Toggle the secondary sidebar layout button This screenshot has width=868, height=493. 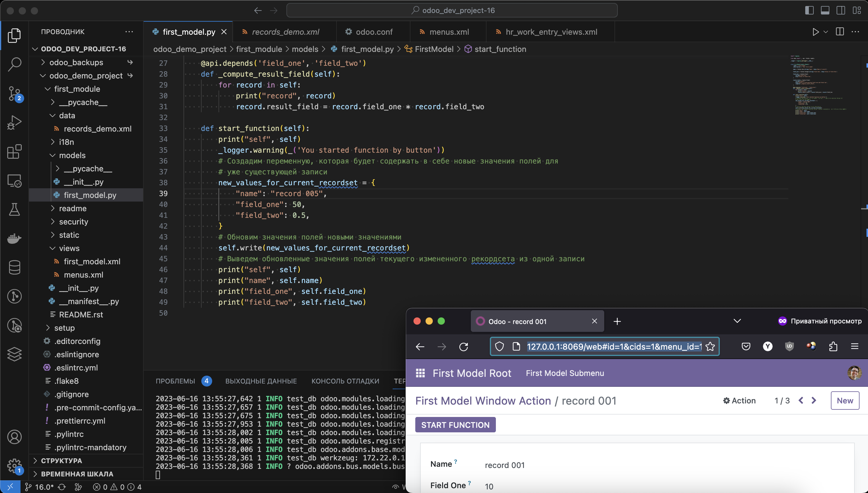(841, 11)
